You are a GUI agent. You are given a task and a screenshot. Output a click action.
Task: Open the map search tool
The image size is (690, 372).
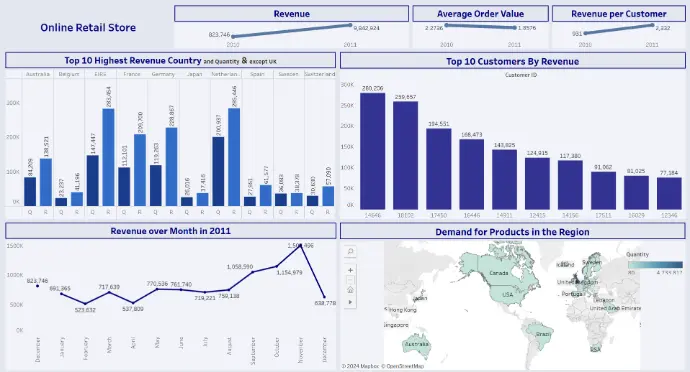pos(350,251)
